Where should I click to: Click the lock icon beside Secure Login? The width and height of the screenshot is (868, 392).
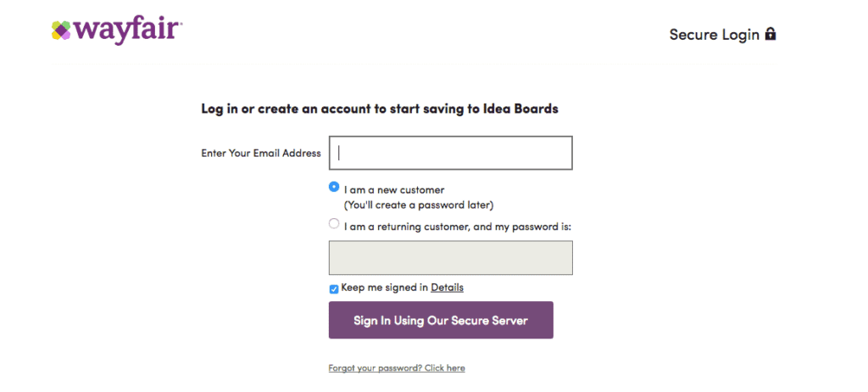click(x=771, y=34)
